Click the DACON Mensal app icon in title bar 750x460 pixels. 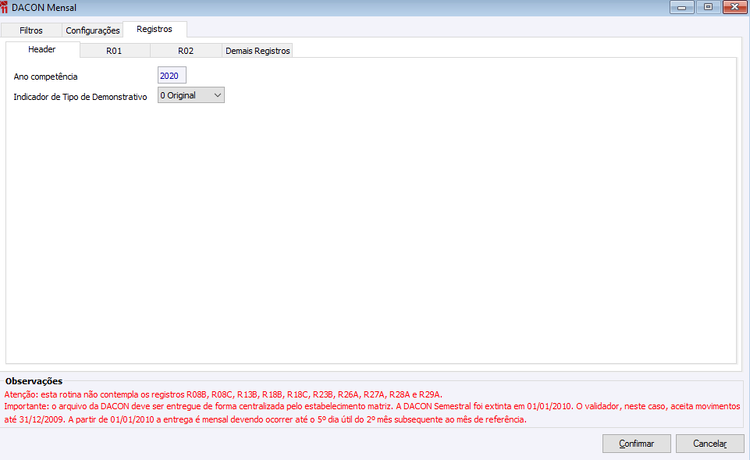4,7
